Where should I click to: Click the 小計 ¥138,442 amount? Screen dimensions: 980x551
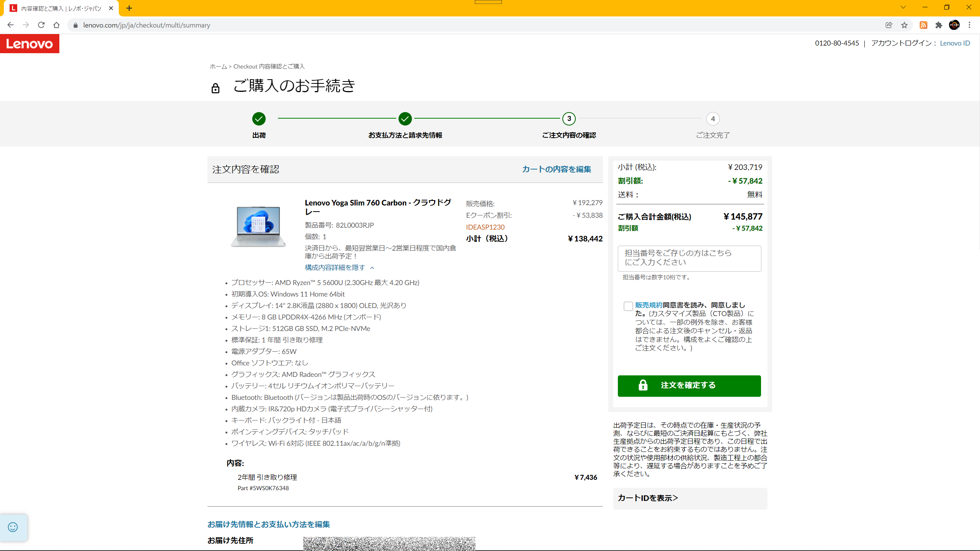(585, 238)
